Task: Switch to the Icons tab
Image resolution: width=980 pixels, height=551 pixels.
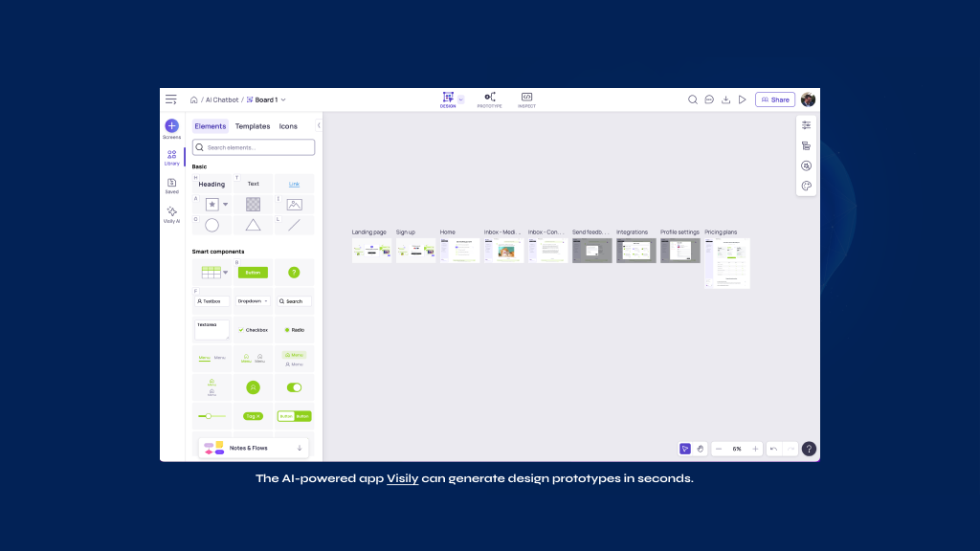Action: [288, 126]
